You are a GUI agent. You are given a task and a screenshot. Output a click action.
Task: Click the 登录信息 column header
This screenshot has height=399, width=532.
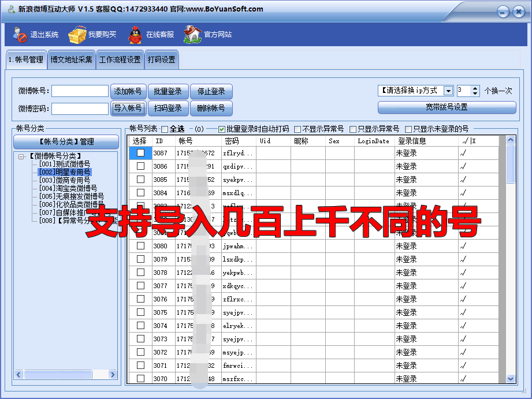point(426,141)
